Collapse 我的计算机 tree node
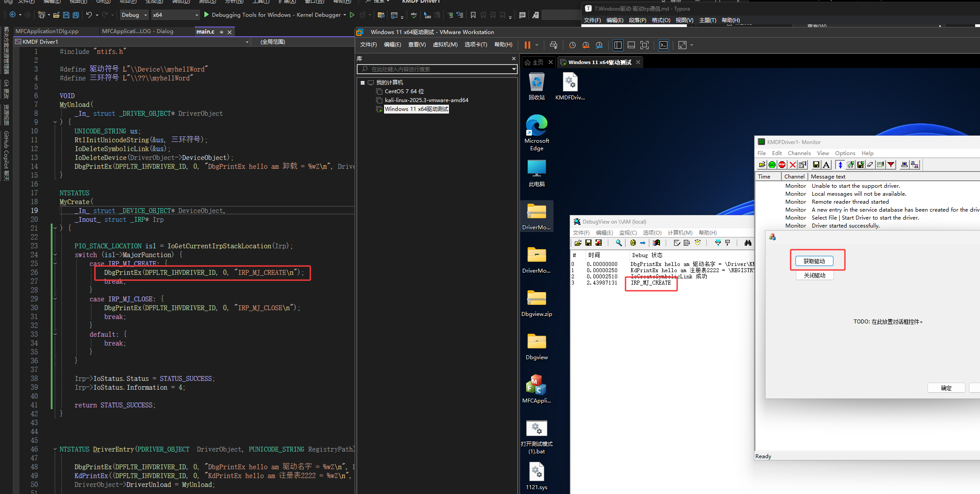Image resolution: width=980 pixels, height=494 pixels. pyautogui.click(x=363, y=83)
